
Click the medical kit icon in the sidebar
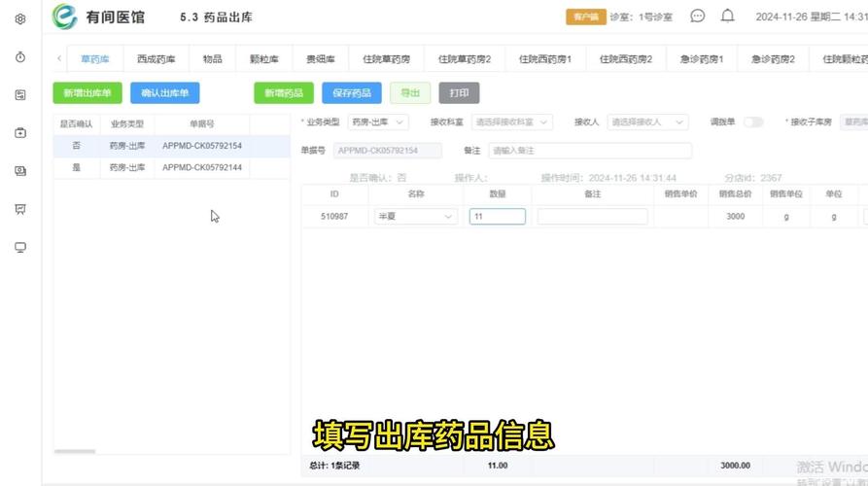tap(20, 133)
